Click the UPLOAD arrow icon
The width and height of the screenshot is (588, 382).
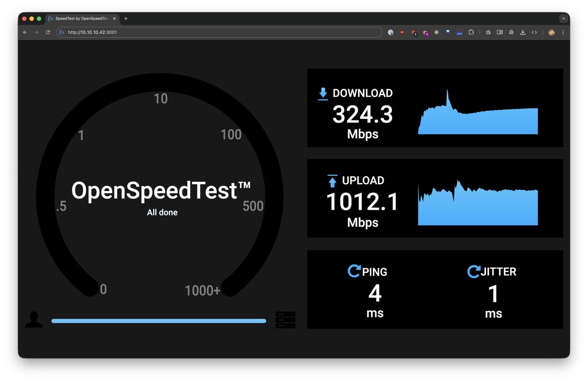pyautogui.click(x=333, y=181)
